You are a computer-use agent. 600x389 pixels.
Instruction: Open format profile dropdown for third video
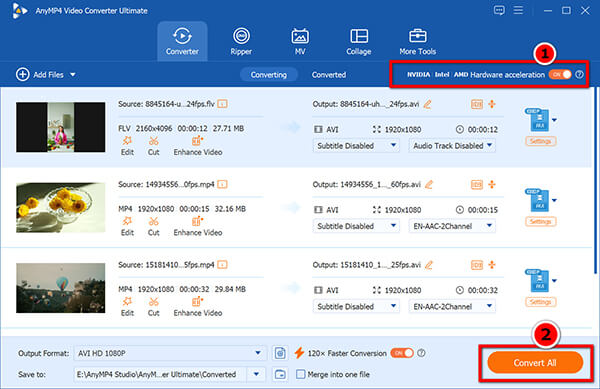(x=554, y=280)
